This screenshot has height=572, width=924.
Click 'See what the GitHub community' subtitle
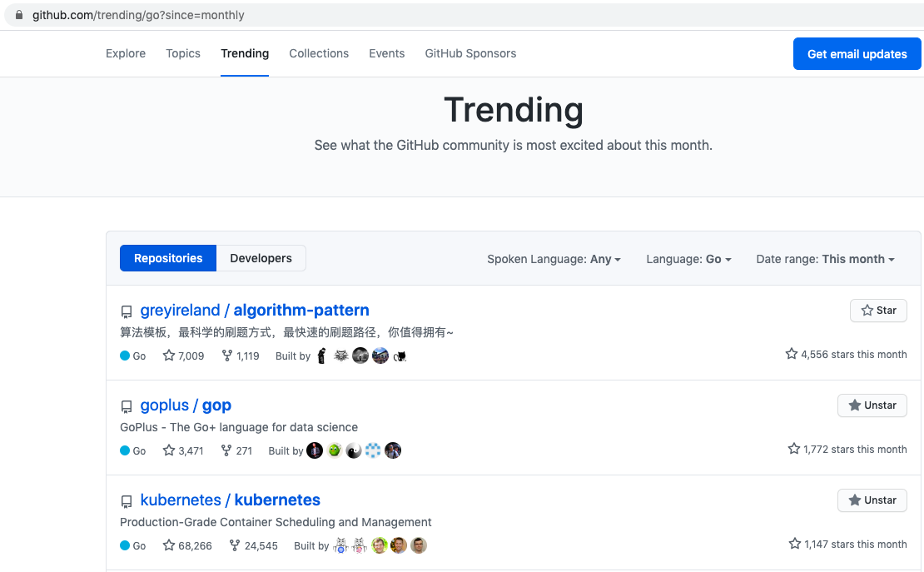click(514, 145)
